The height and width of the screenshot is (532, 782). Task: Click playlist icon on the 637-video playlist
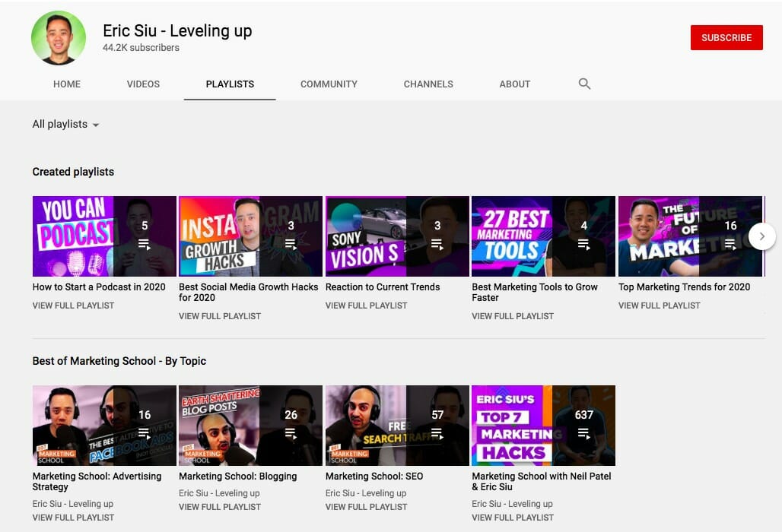[x=583, y=432]
